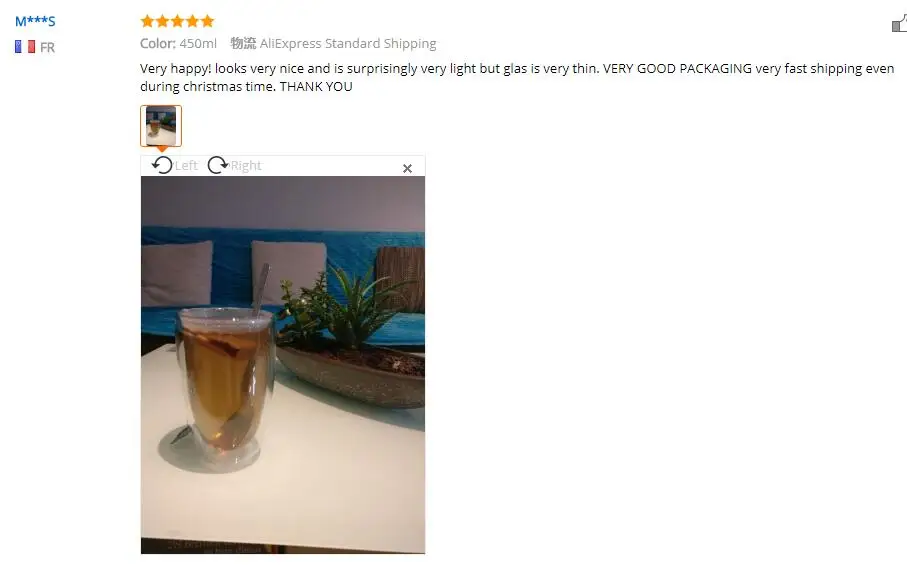
Task: Click the second orange rating star
Action: (162, 21)
